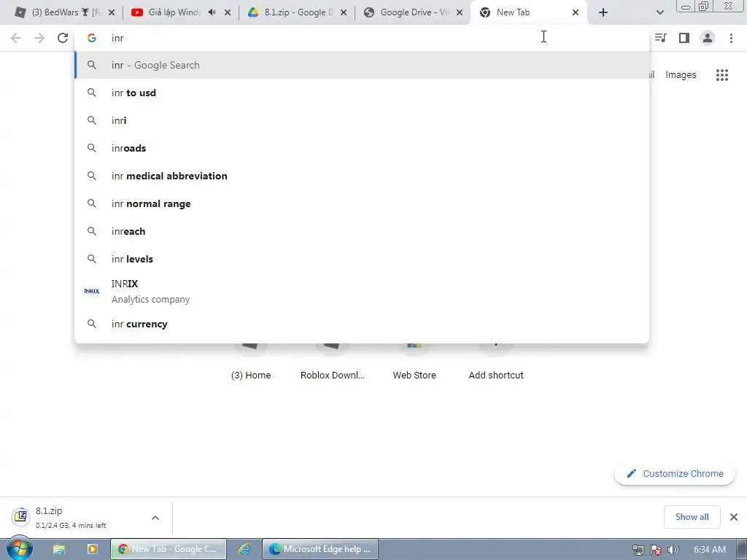Select the inr - Google Search suggestion

[362, 65]
